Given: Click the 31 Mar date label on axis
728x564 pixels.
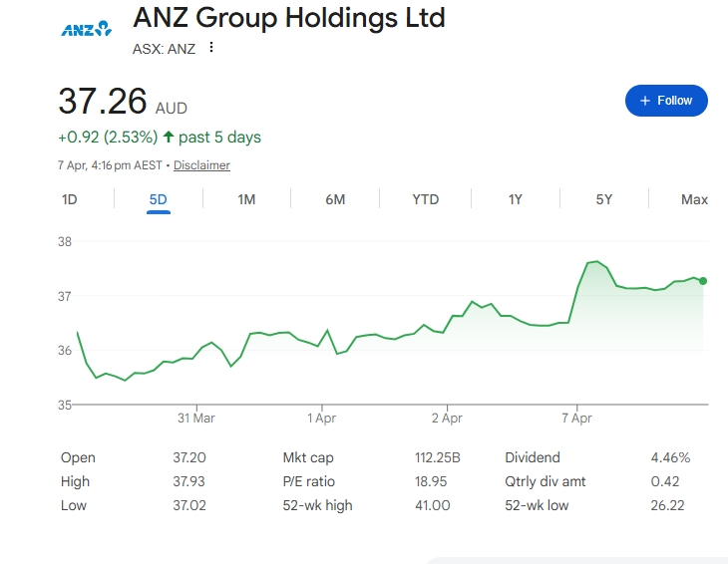Looking at the screenshot, I should [195, 419].
